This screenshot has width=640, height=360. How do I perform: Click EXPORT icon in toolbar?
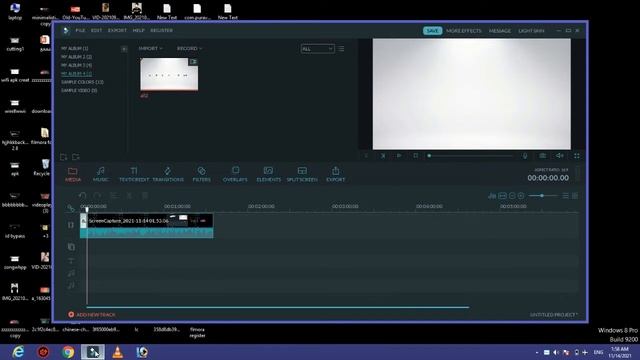click(336, 174)
